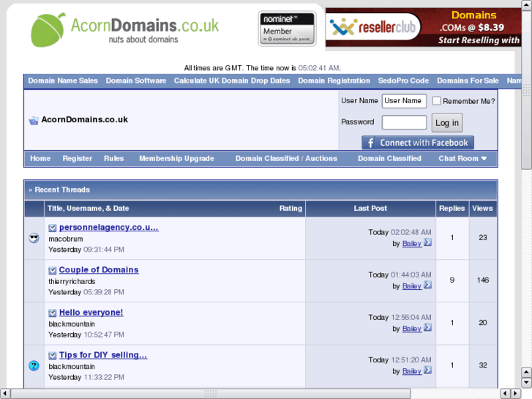
Task: Click vertical scrollbar down arrow at bottom
Action: coord(526,383)
